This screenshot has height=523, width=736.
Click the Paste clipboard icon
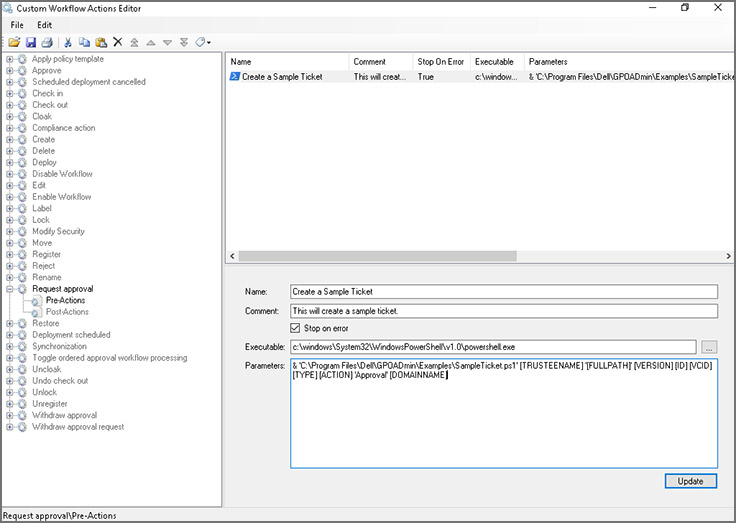click(101, 42)
